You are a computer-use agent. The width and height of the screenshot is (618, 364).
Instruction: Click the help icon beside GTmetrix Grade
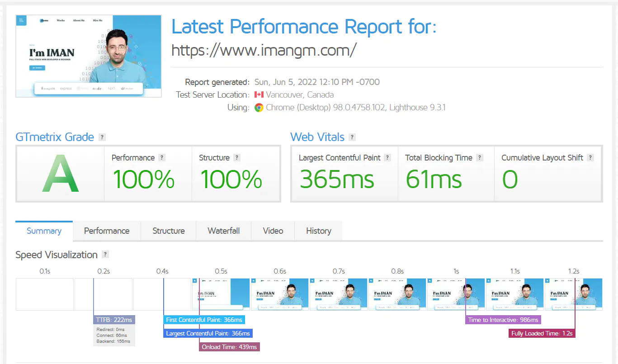click(x=102, y=137)
